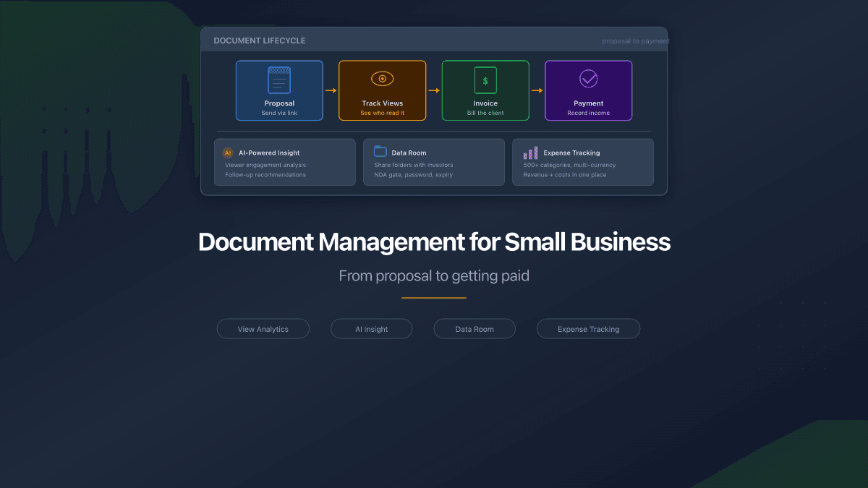Viewport: 868px width, 488px height.
Task: Click the DOCUMENT LIFECYCLE header tab
Action: point(260,40)
